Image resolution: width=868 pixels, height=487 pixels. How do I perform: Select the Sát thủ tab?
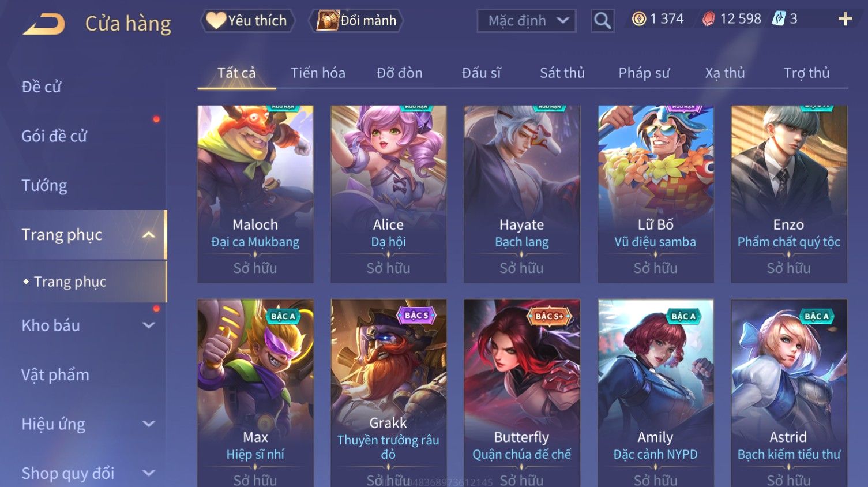562,73
